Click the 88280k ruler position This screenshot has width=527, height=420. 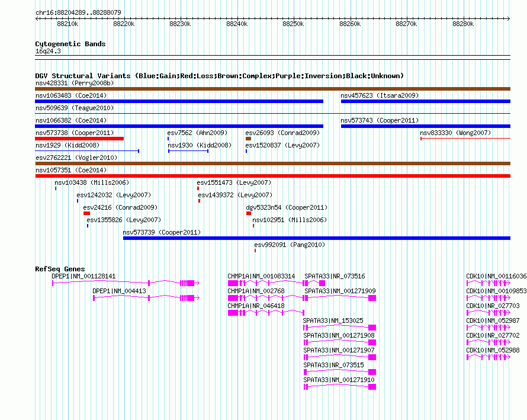click(463, 24)
